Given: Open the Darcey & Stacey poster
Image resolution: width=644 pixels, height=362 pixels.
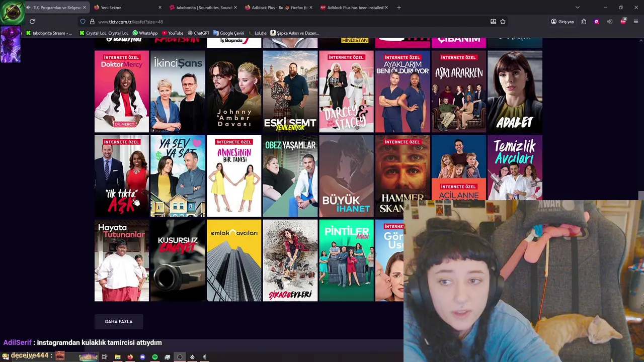Looking at the screenshot, I should (347, 92).
